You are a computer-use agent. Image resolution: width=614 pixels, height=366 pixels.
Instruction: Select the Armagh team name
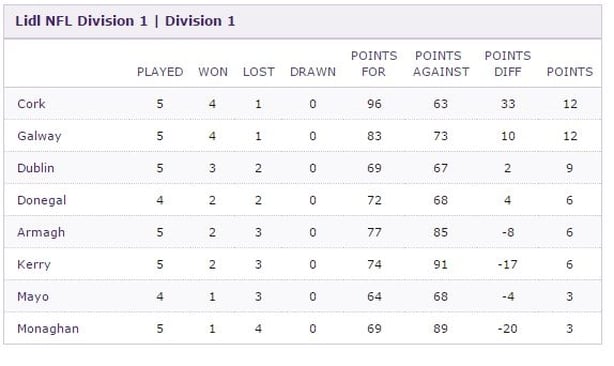tap(41, 233)
